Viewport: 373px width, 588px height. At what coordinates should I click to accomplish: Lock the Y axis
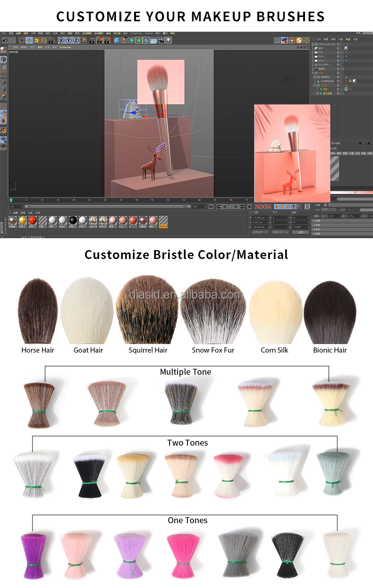pyautogui.click(x=68, y=40)
